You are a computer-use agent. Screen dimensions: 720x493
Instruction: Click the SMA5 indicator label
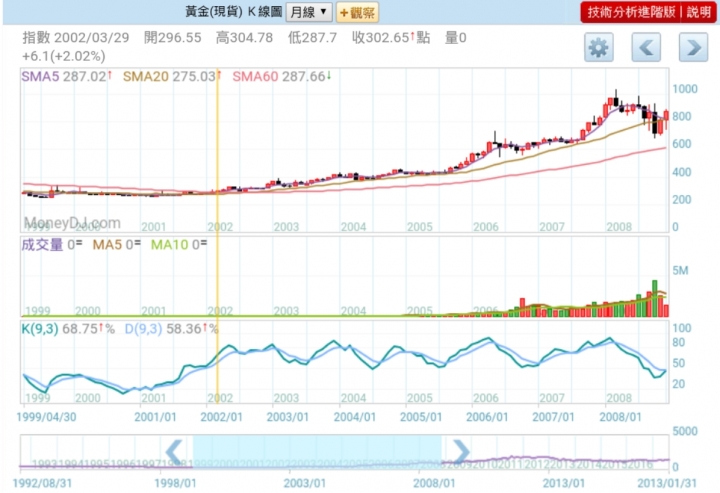point(40,76)
